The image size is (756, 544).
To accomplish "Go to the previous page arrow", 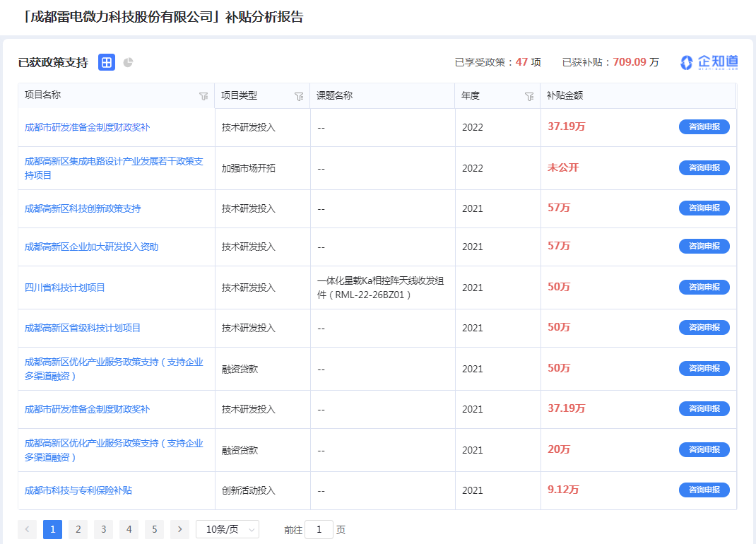I will tap(27, 530).
